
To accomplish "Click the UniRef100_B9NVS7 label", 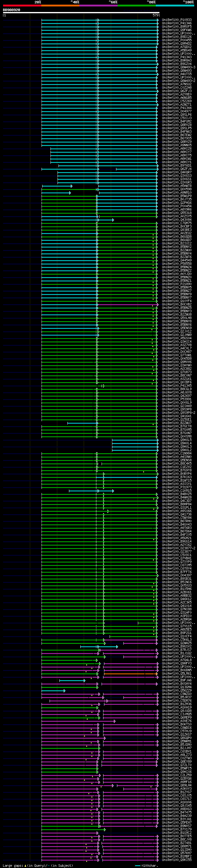I will pos(177,826).
